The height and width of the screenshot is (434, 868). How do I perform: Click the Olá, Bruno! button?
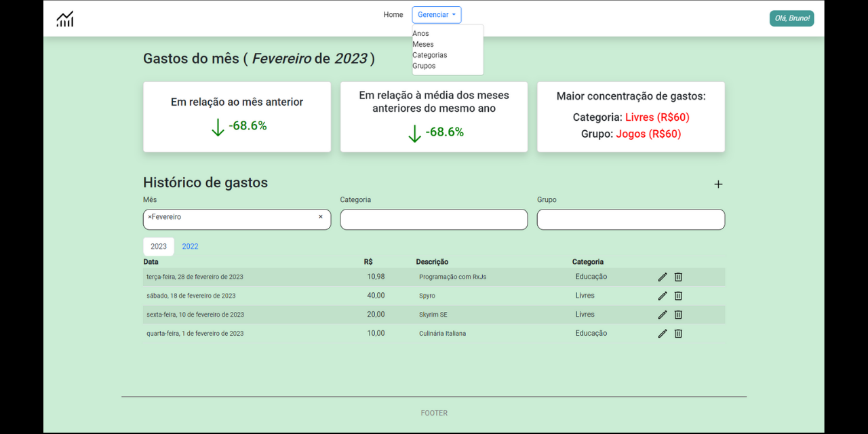point(791,18)
